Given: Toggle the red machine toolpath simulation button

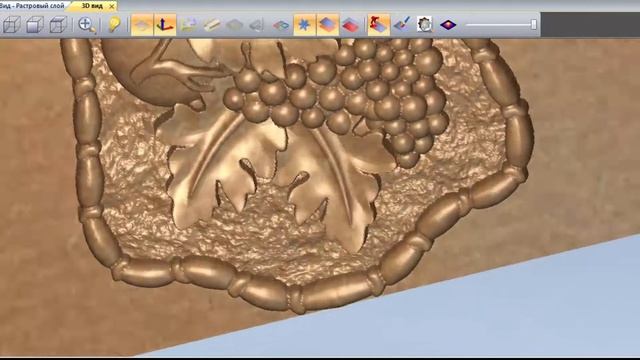Looking at the screenshot, I should coord(378,25).
